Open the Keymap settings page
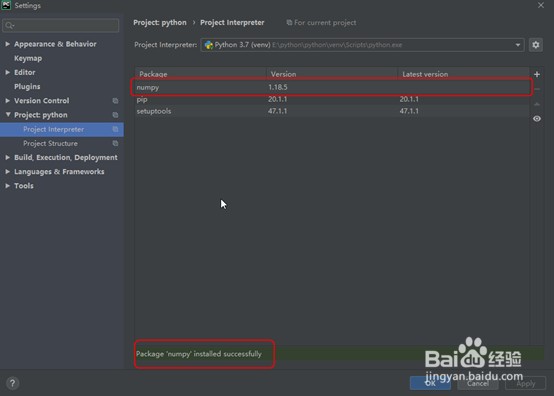554x396 pixels. pos(28,58)
